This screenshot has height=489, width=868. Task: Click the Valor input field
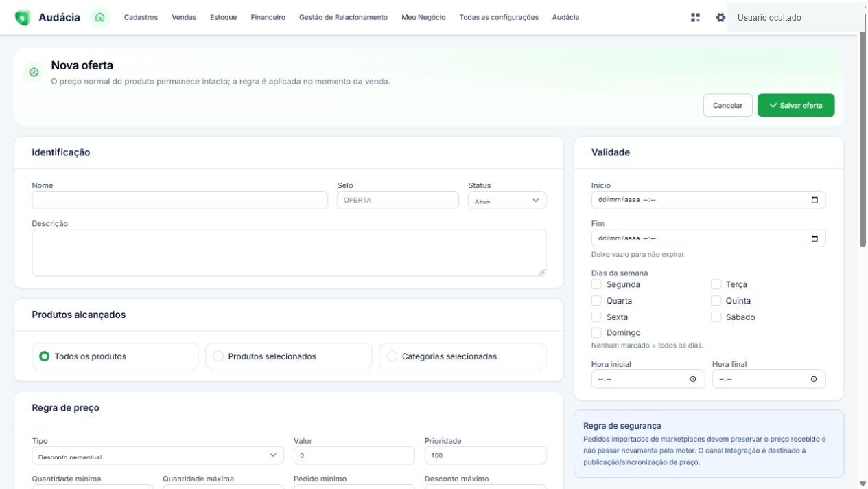click(x=354, y=455)
